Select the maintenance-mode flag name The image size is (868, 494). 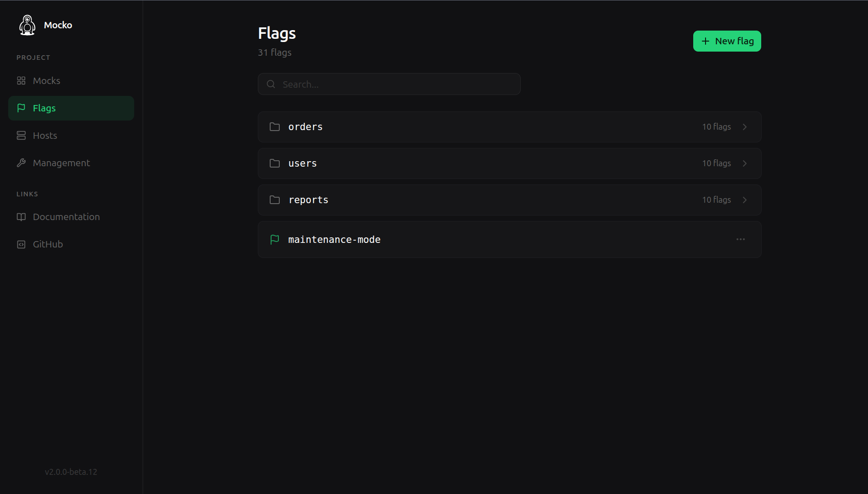click(x=335, y=240)
